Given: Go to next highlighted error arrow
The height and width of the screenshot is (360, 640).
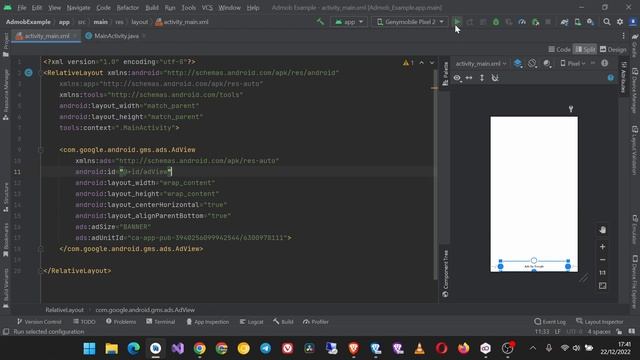Looking at the screenshot, I should click(432, 62).
